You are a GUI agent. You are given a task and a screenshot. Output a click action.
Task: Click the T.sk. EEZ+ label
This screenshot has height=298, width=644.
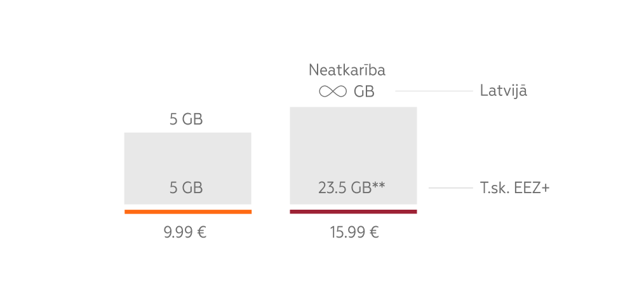pos(514,188)
